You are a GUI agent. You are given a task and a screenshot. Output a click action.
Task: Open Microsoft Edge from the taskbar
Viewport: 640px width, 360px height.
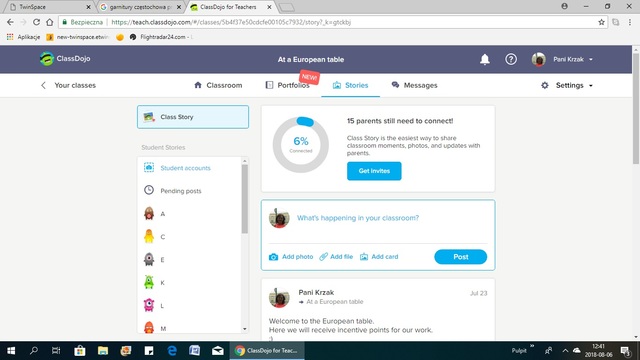point(172,351)
